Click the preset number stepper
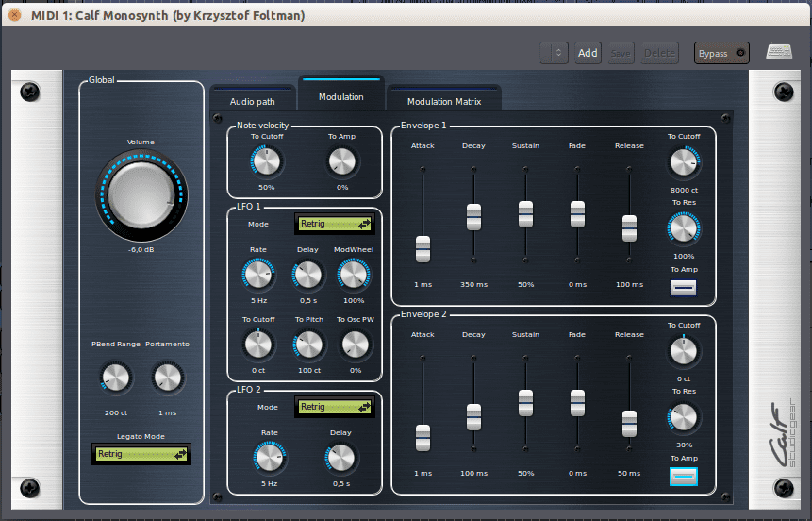 [555, 53]
